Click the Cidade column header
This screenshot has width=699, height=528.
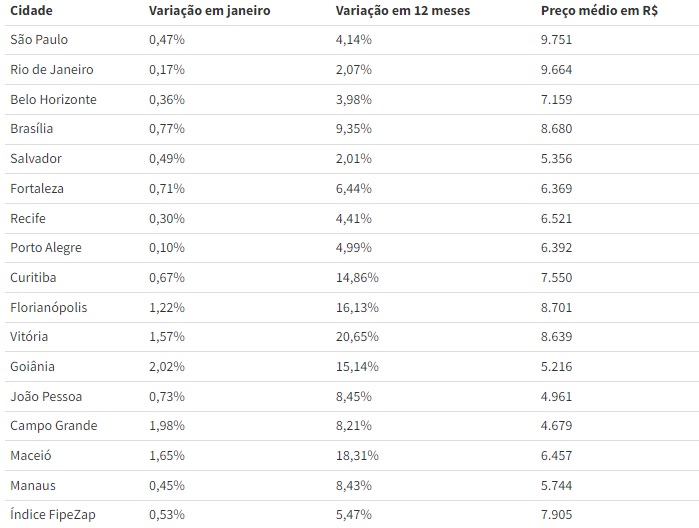click(31, 11)
